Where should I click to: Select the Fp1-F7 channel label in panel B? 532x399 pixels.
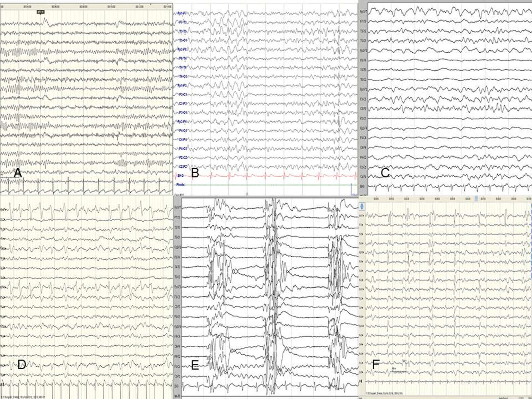click(x=182, y=13)
